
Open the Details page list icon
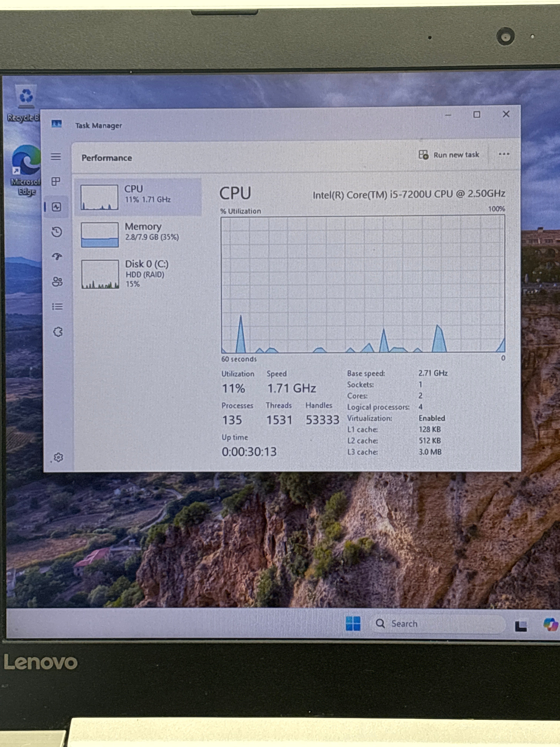pos(57,307)
